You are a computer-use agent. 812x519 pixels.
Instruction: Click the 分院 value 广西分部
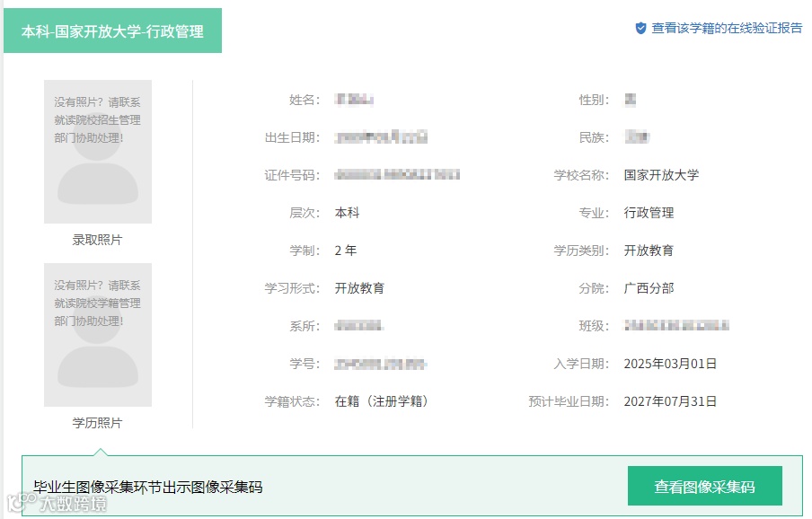pos(648,288)
